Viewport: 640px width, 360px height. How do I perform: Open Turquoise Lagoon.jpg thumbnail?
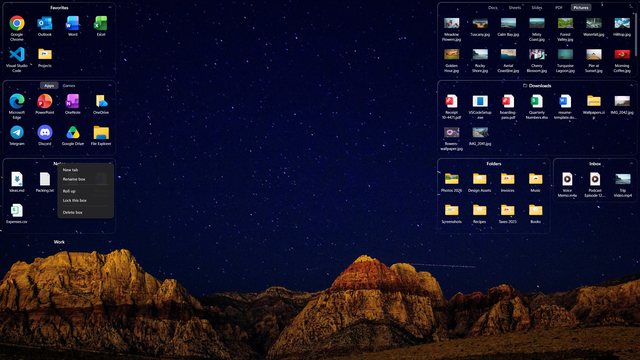[565, 54]
